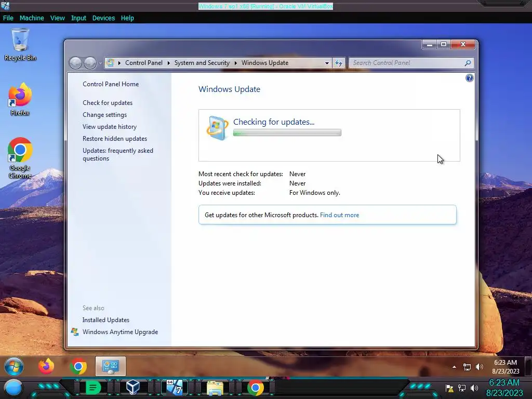
Task: Open File Explorer in host taskbar
Action: [x=215, y=388]
